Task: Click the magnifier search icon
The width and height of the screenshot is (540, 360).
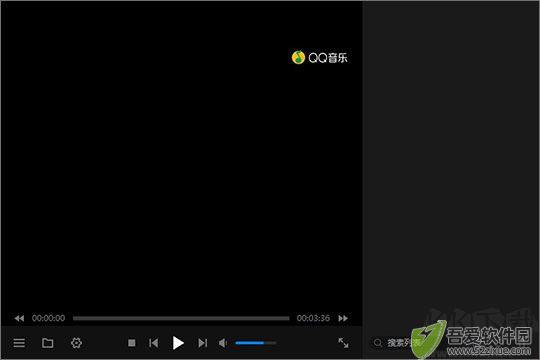Action: point(378,343)
